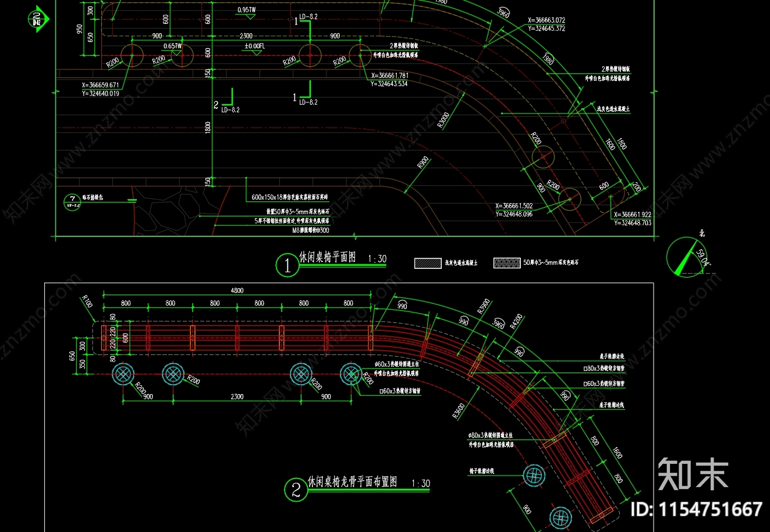Select the ±0.00FL elevation label

[254, 46]
